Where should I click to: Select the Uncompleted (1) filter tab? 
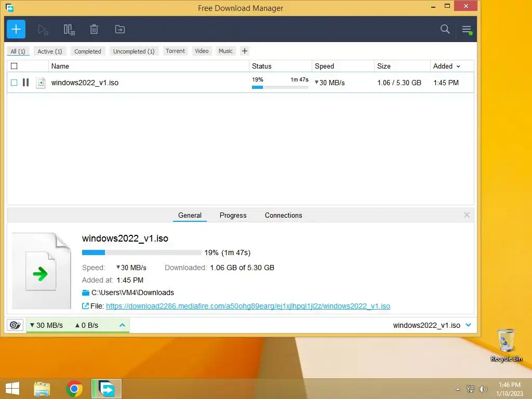point(134,51)
